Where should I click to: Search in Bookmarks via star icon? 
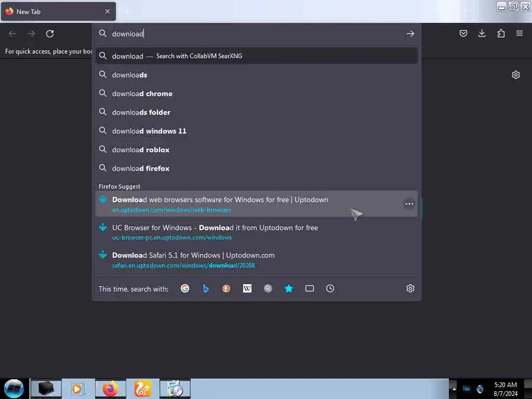pyautogui.click(x=289, y=288)
